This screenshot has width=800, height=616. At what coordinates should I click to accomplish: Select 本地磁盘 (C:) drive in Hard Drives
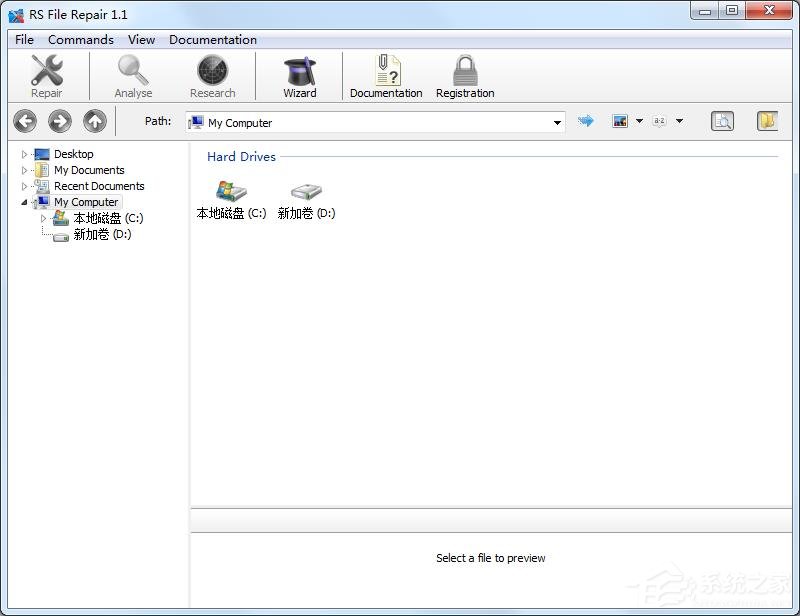click(x=231, y=200)
